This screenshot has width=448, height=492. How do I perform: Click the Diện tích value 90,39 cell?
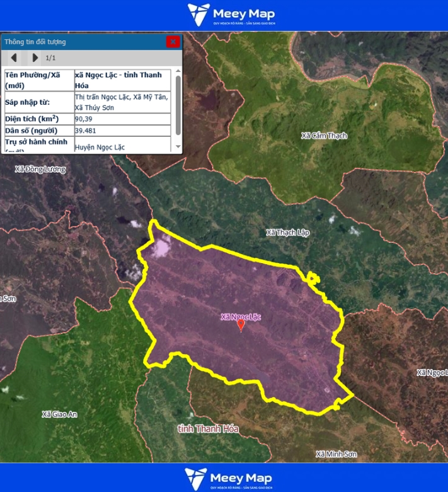click(x=122, y=119)
